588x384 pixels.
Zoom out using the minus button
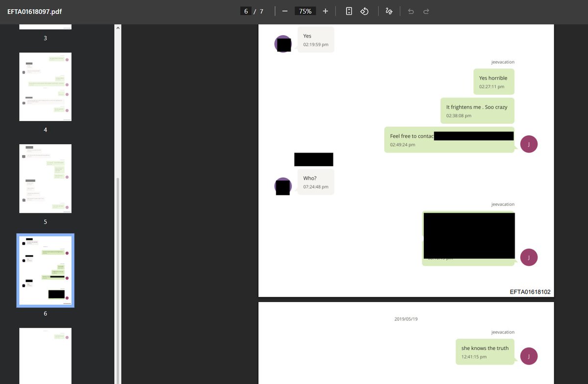point(285,11)
